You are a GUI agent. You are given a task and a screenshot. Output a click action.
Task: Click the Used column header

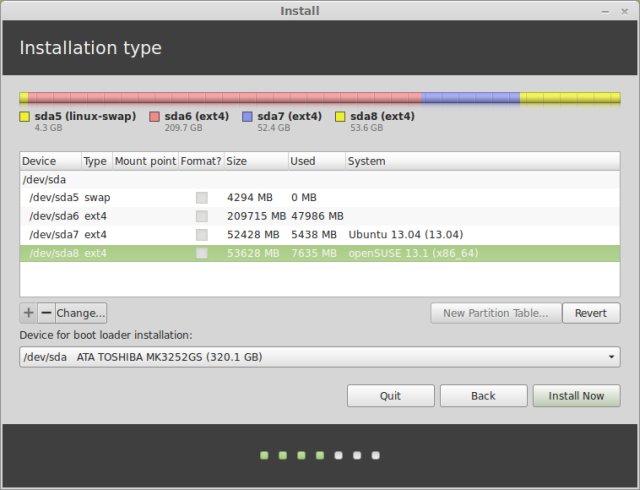tap(317, 161)
